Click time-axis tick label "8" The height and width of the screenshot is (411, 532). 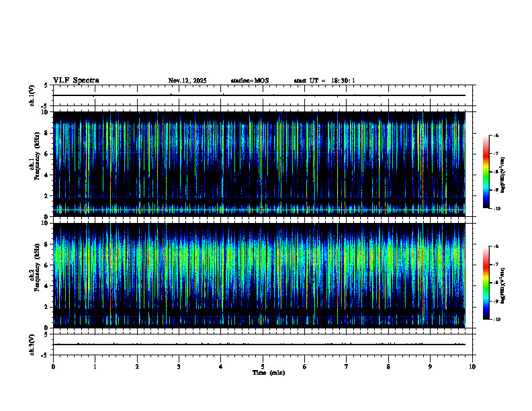point(388,367)
